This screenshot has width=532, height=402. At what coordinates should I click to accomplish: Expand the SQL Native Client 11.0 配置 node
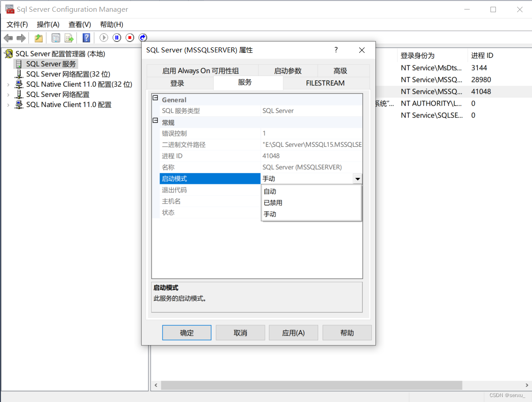(x=8, y=105)
